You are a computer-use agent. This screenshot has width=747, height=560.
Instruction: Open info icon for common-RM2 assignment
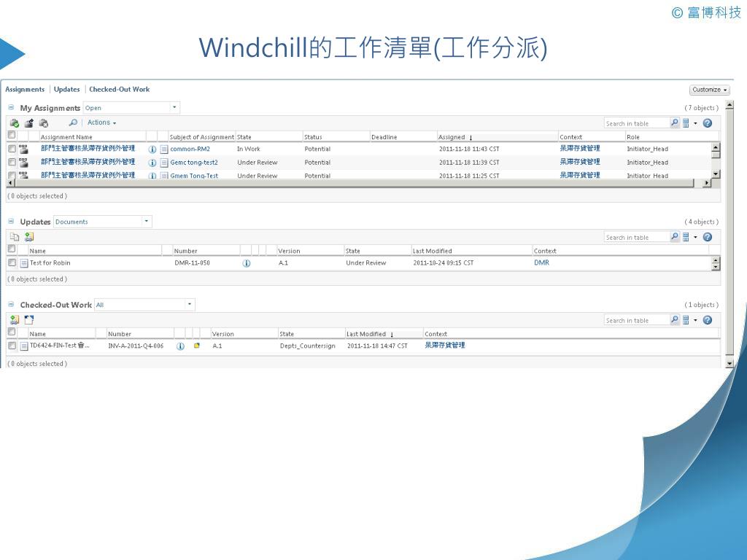(x=152, y=149)
